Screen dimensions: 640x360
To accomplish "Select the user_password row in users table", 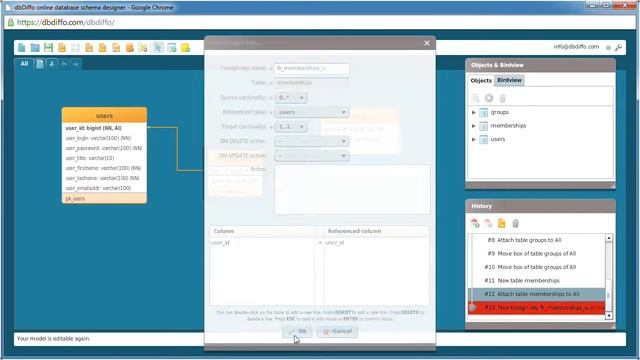I will tap(104, 148).
